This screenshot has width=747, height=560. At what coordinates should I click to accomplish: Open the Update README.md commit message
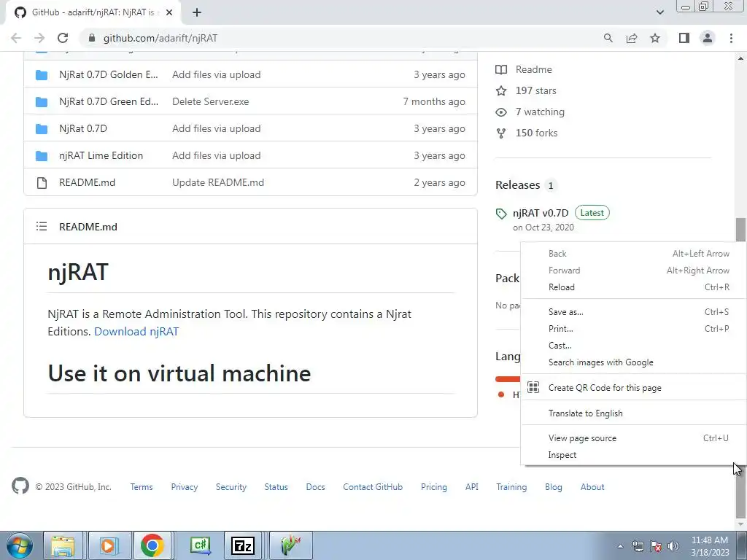[x=217, y=183]
